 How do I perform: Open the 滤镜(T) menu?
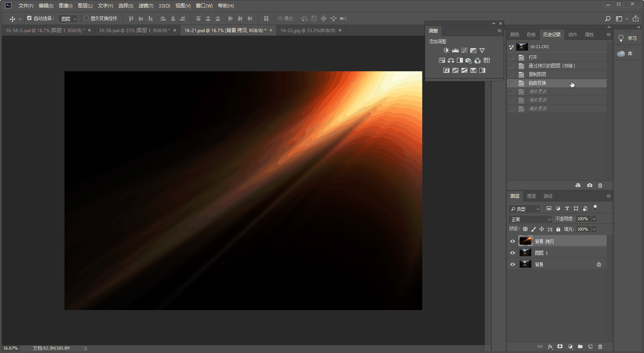pos(146,6)
